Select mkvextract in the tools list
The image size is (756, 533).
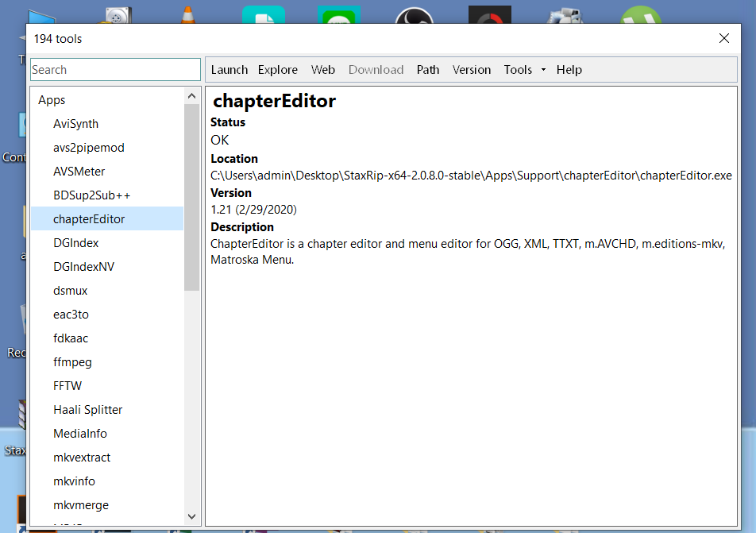(82, 458)
